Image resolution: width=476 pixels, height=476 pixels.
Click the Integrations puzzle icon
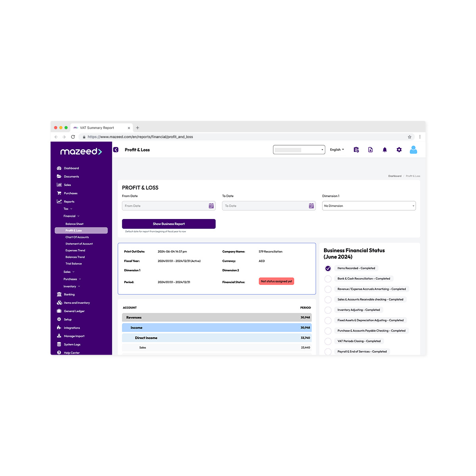pyautogui.click(x=59, y=328)
